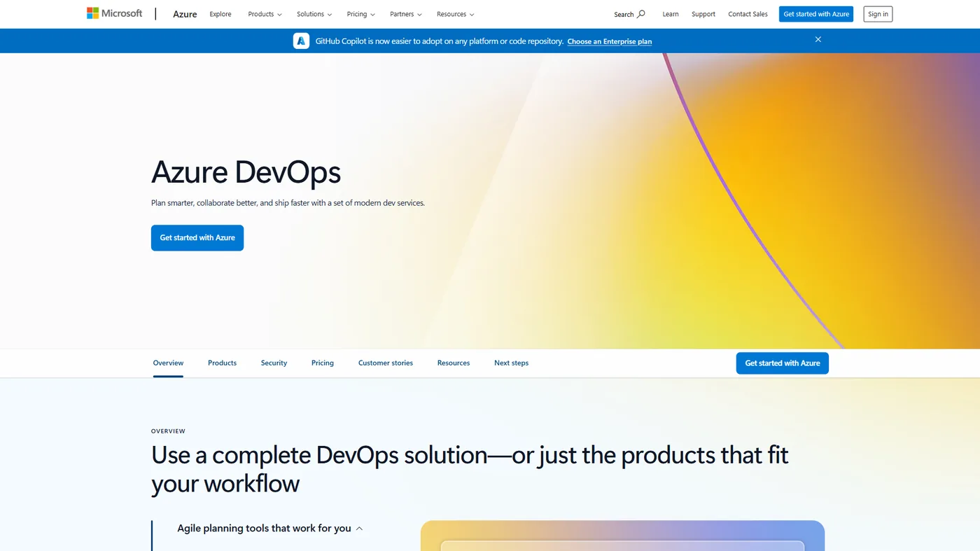The height and width of the screenshot is (551, 980).
Task: Select the Customer stories tab
Action: tap(386, 363)
